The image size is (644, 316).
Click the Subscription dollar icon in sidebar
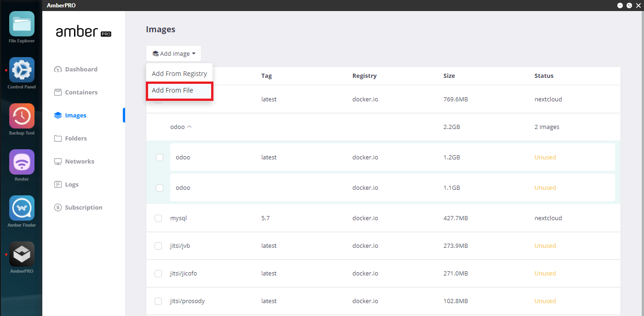point(58,208)
